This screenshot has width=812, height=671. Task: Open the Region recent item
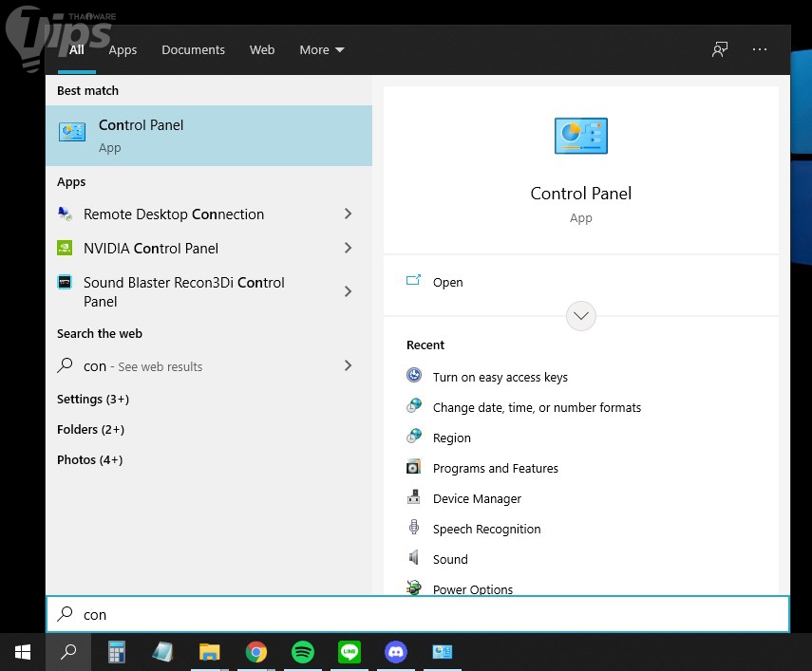451,438
